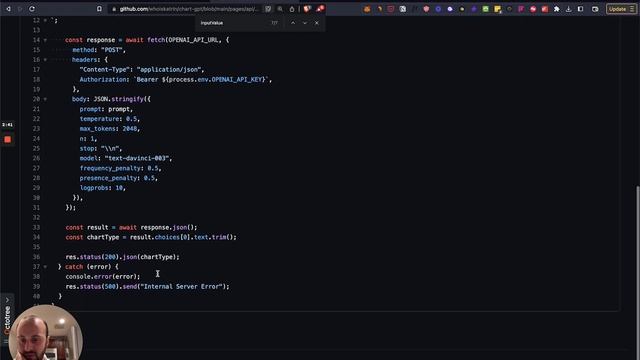Click OPENAI_API_KEY on line 18

[237, 80]
